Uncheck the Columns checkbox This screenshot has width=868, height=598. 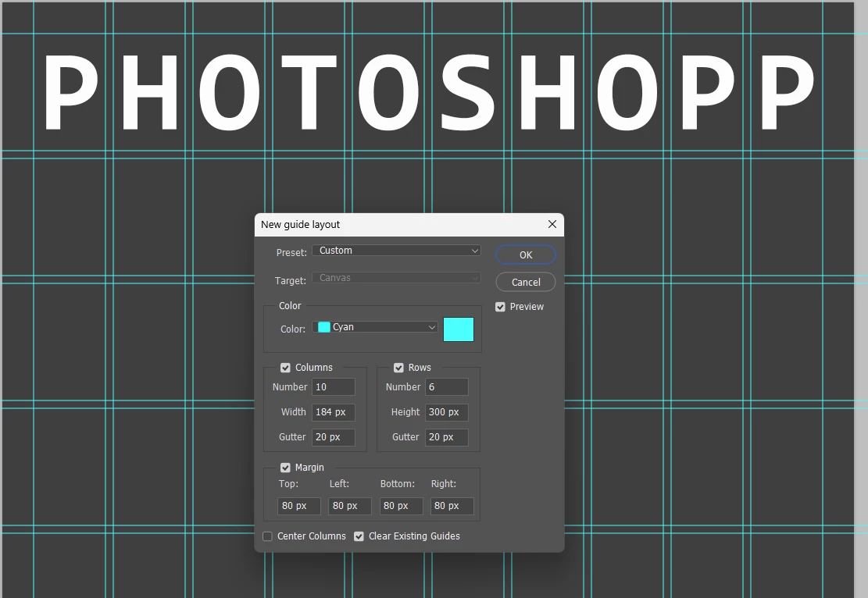285,368
